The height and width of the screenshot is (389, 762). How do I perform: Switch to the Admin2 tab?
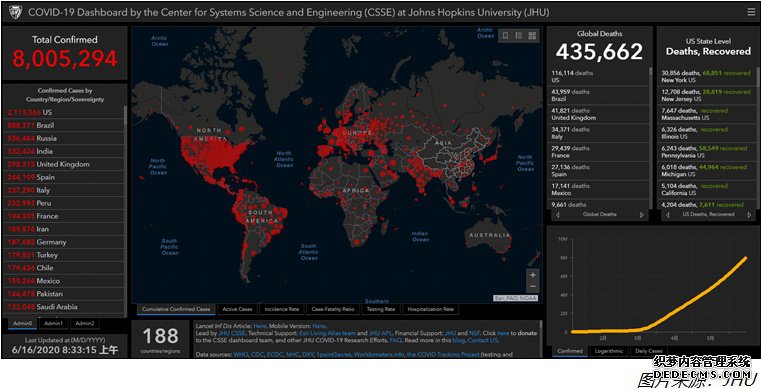[85, 323]
